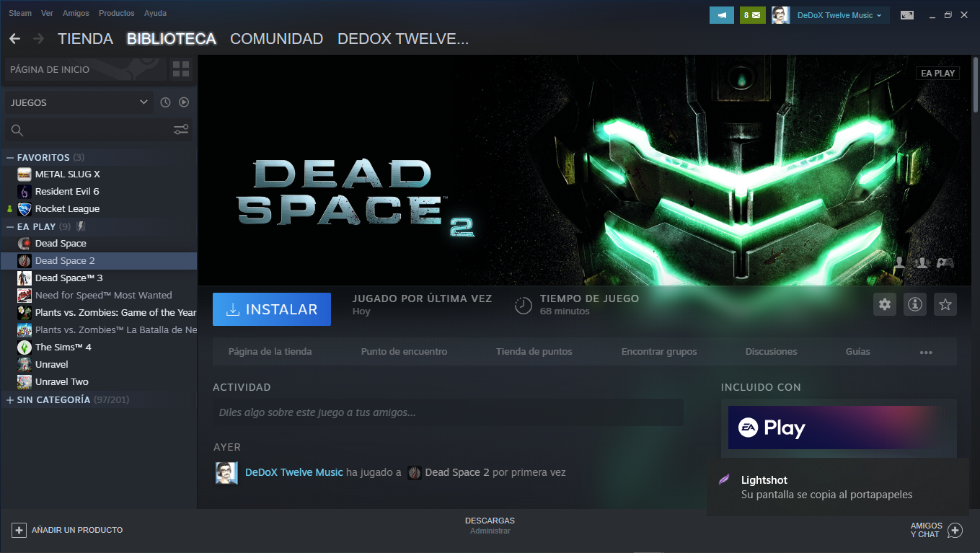Open game settings gear icon

[x=885, y=304]
